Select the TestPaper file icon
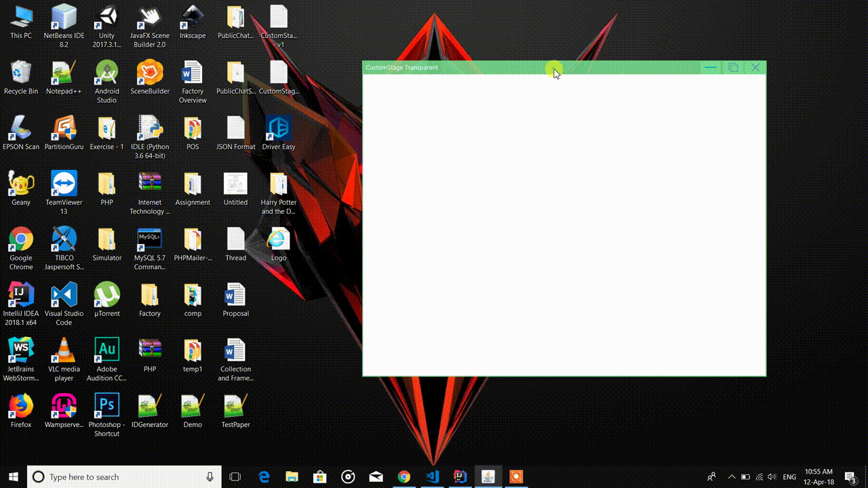 [235, 411]
